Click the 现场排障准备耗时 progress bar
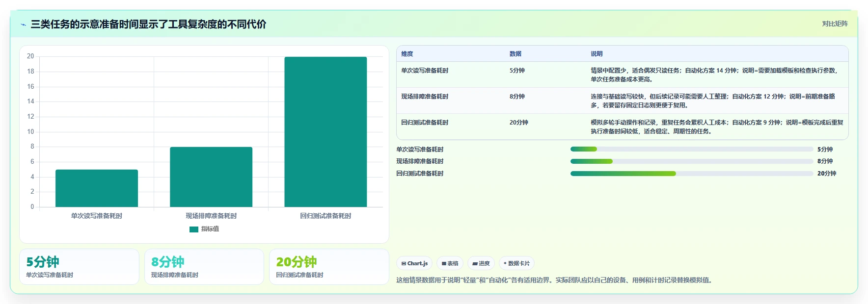 click(692, 161)
